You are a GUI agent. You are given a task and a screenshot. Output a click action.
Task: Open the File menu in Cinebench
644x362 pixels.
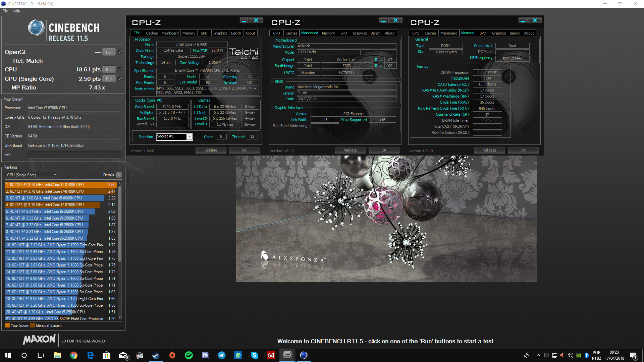point(5,11)
